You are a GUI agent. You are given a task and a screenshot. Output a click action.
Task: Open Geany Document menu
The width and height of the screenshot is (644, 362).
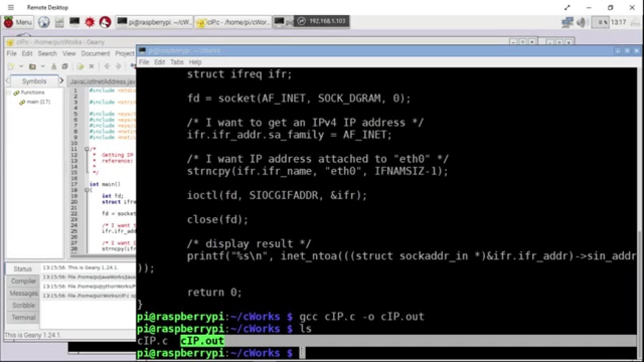click(95, 53)
